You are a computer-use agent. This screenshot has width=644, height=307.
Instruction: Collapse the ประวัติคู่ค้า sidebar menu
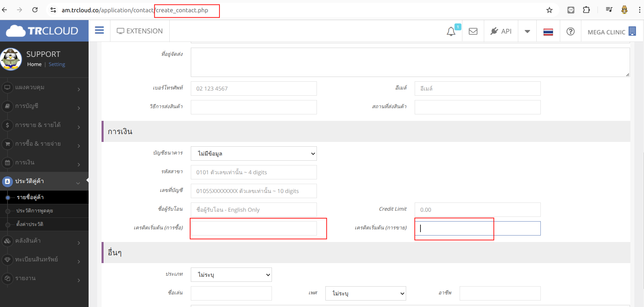point(44,181)
